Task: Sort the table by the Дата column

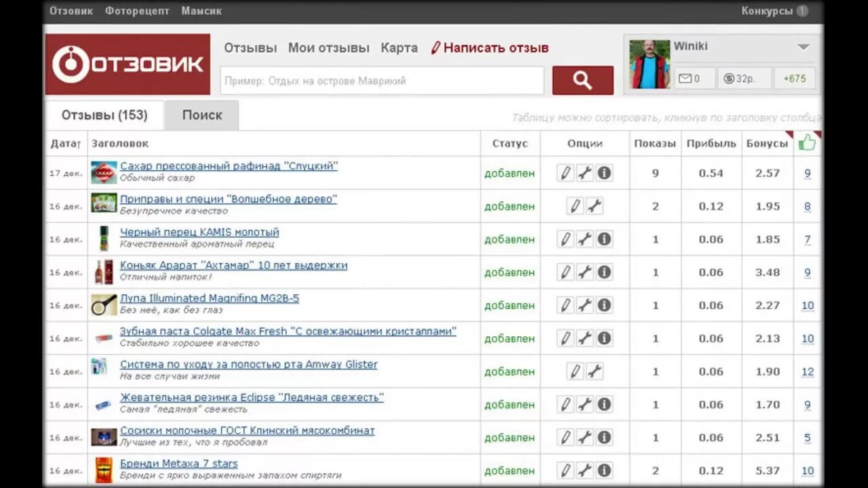Action: coord(65,144)
